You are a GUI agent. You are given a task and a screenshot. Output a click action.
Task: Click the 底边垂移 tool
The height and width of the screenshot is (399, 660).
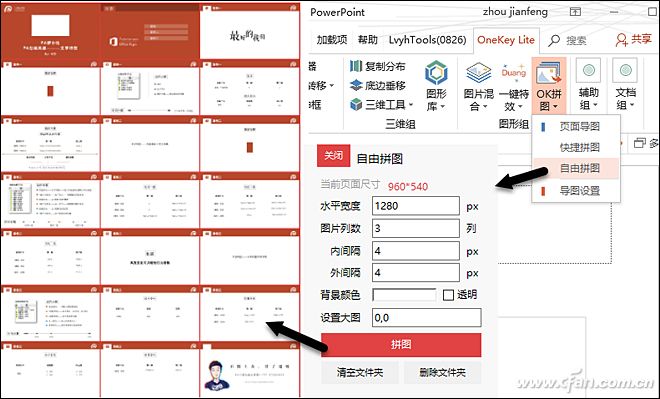coord(377,85)
